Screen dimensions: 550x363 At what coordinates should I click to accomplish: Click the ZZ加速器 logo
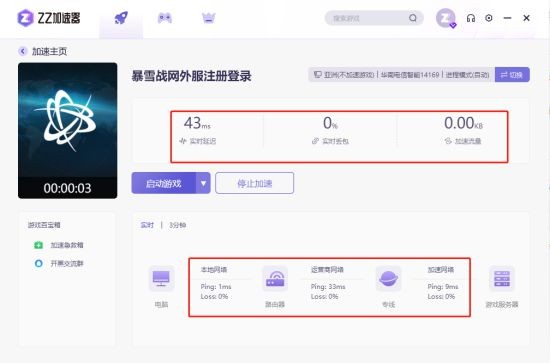click(49, 18)
